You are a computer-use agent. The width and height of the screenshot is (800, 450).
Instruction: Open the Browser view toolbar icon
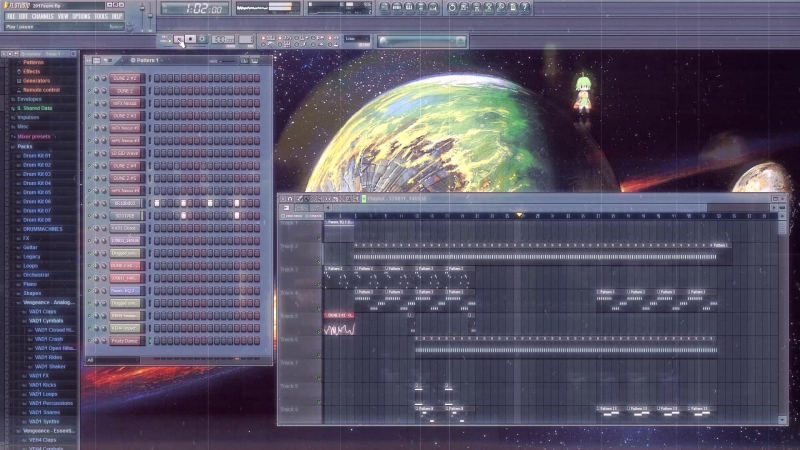coord(421,8)
